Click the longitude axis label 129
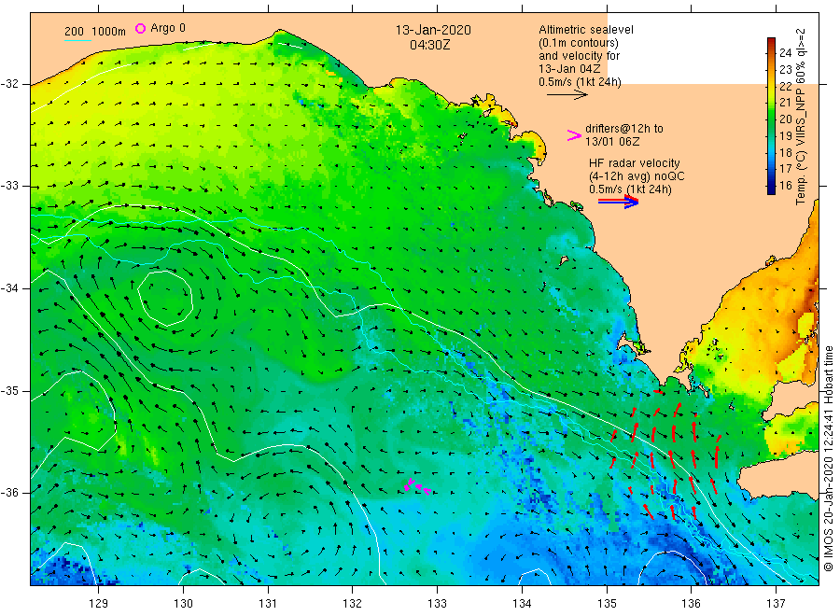Image resolution: width=840 pixels, height=616 pixels. (x=99, y=603)
